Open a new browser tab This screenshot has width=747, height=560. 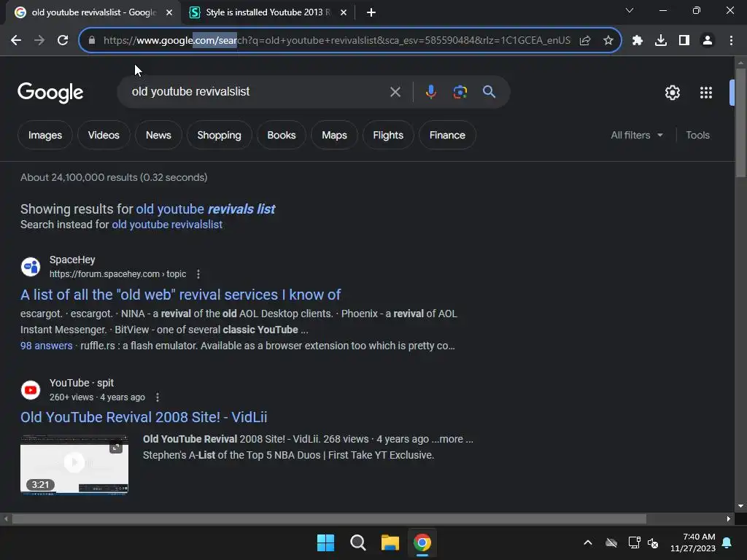pos(371,12)
